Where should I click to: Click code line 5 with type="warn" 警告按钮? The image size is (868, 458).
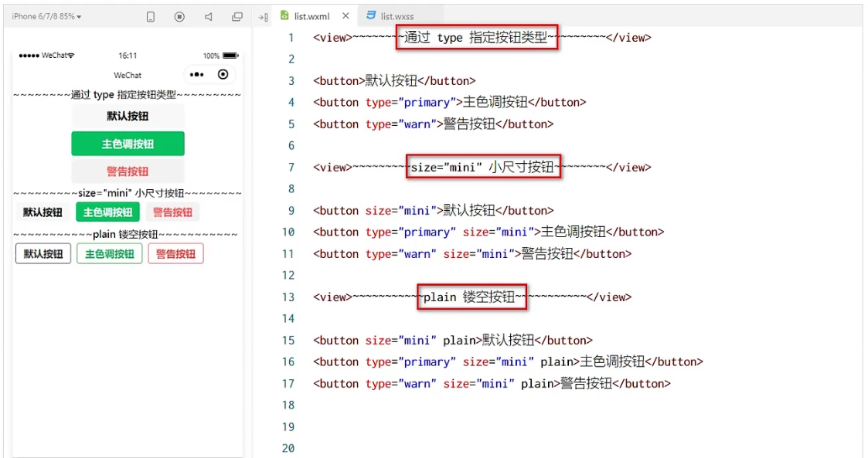[434, 124]
